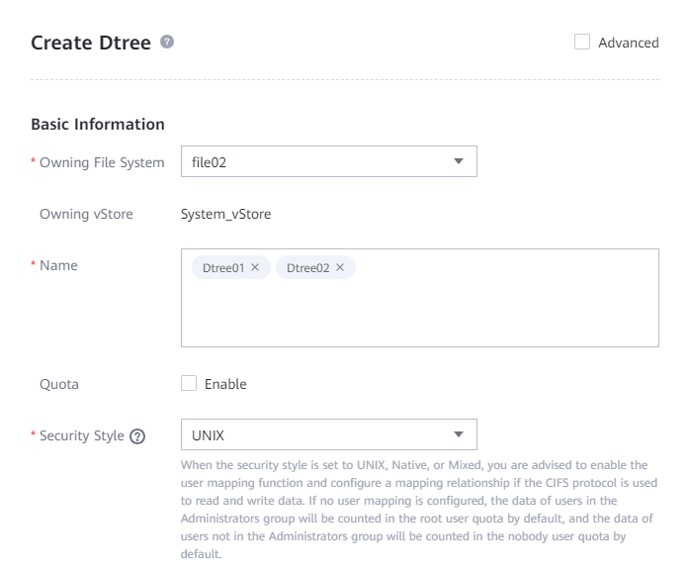Image resolution: width=688 pixels, height=572 pixels.
Task: Select the Dtree02 name tag
Action: [x=308, y=268]
